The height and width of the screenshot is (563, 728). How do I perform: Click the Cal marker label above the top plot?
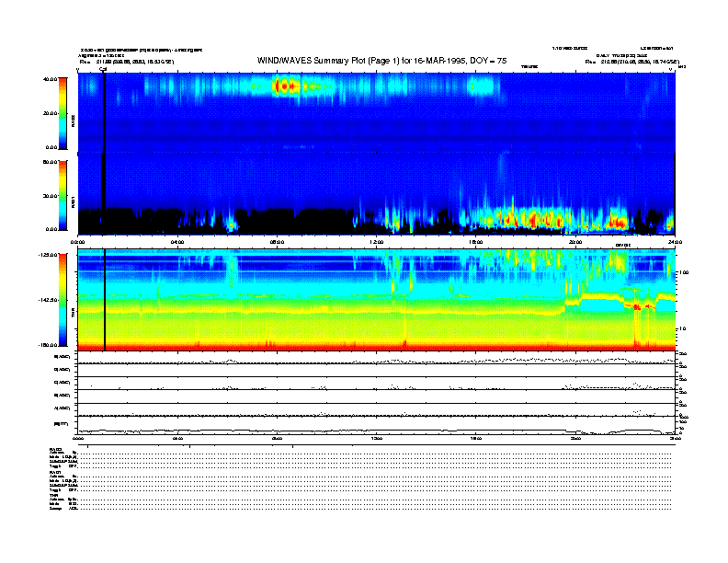103,69
